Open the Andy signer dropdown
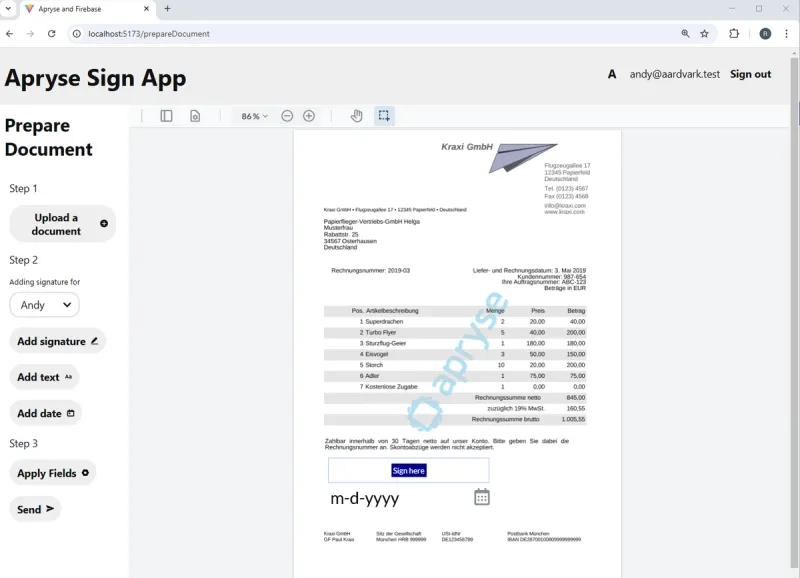This screenshot has height=578, width=800. (x=44, y=305)
